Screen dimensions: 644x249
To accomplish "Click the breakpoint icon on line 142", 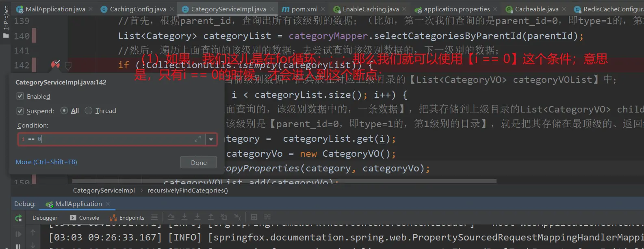I will pyautogui.click(x=56, y=64).
